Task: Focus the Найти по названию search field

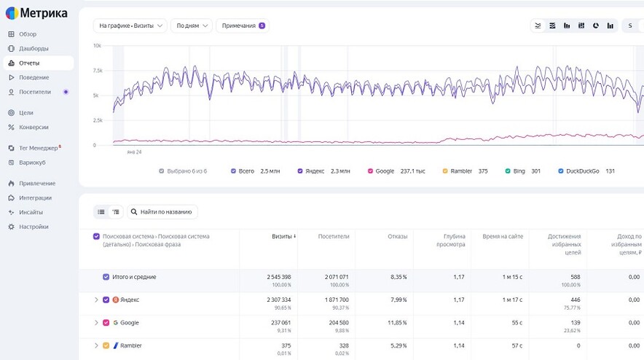Action: click(x=162, y=212)
